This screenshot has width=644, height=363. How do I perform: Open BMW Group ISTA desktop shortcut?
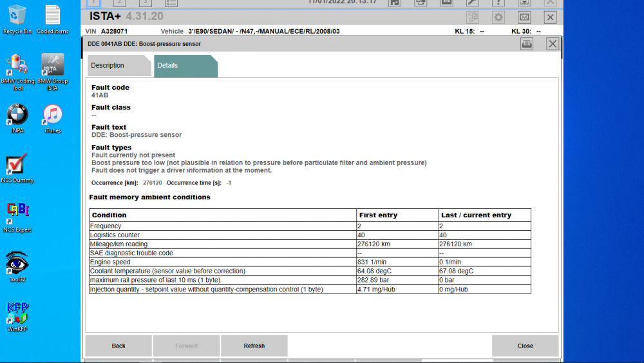pos(53,72)
